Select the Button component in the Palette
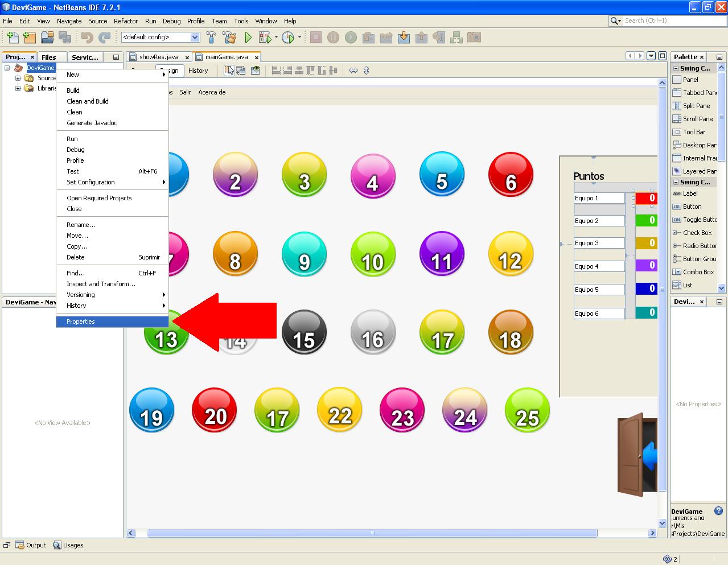Viewport: 728px width, 565px height. pyautogui.click(x=692, y=207)
